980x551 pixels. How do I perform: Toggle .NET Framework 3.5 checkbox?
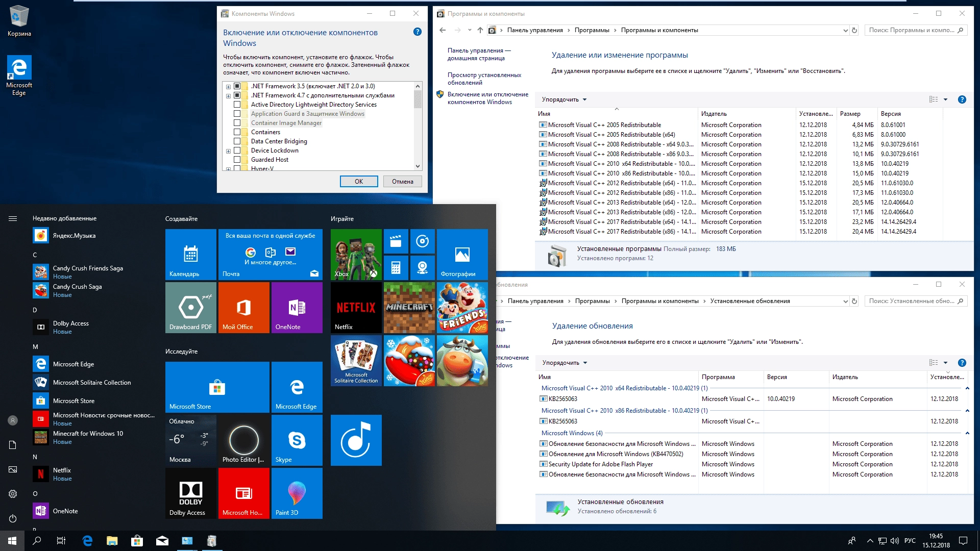[x=237, y=86]
